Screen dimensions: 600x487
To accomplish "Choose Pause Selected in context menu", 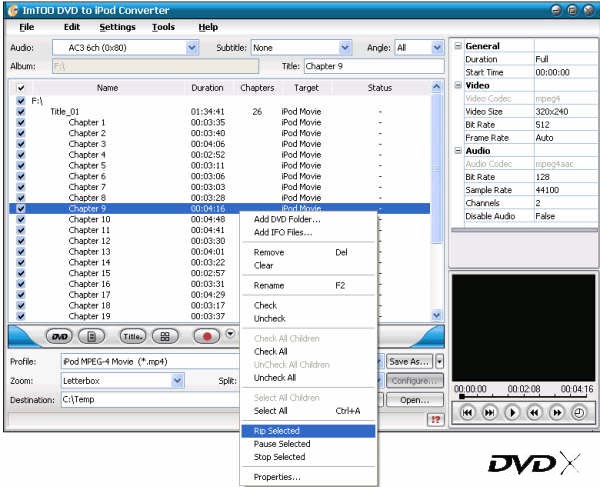I will coord(308,444).
